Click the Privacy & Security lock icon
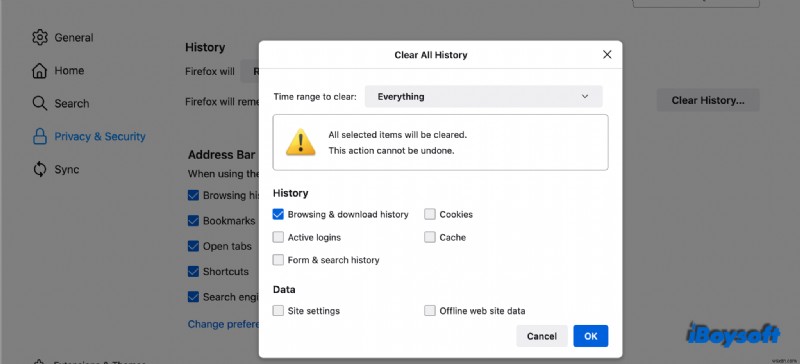Screen dimensions: 800x364 coord(40,136)
